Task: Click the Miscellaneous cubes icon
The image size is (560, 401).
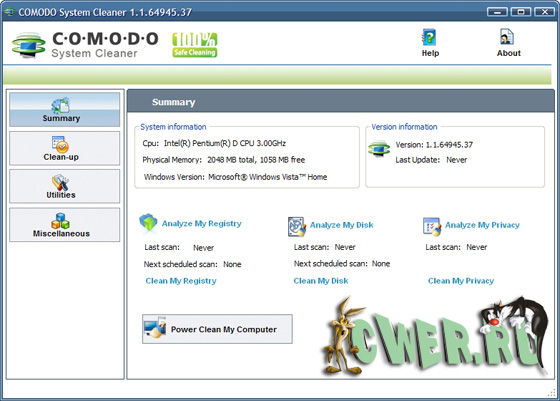Action: point(60,221)
